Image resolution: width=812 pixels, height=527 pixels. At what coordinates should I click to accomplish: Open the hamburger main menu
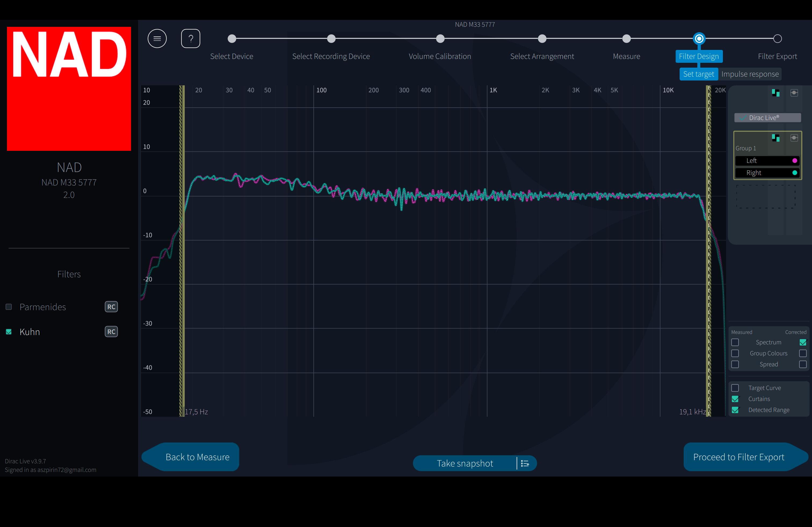point(157,39)
